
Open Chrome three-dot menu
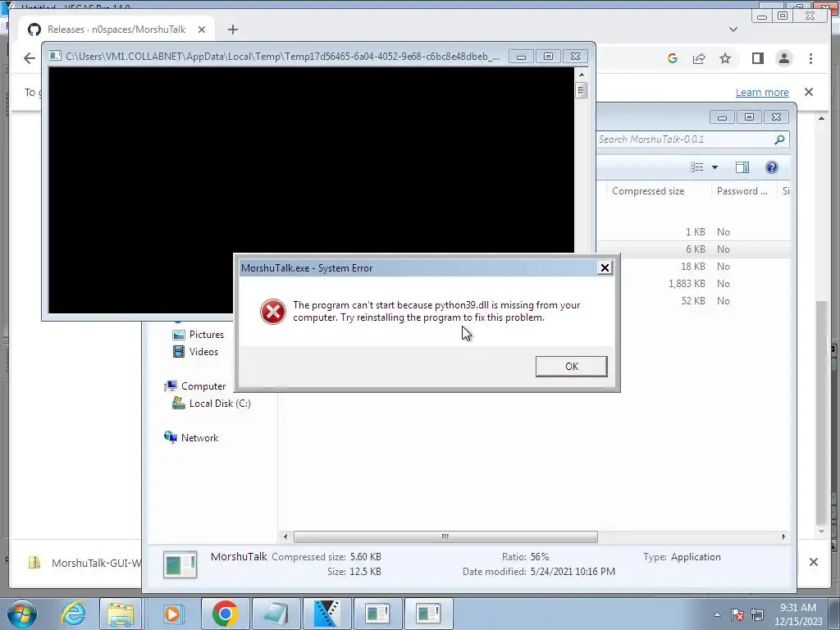tap(810, 58)
